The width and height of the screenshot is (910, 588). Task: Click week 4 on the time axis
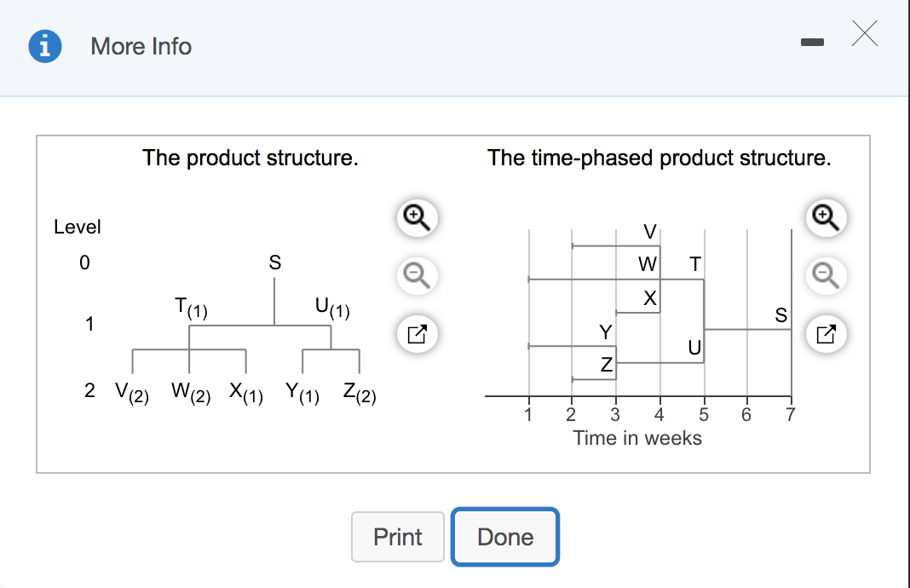(659, 414)
